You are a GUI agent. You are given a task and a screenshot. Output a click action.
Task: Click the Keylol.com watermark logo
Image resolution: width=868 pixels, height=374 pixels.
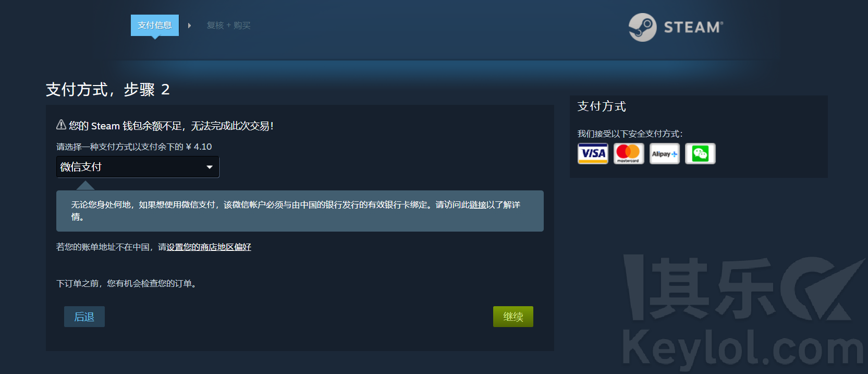click(x=743, y=312)
